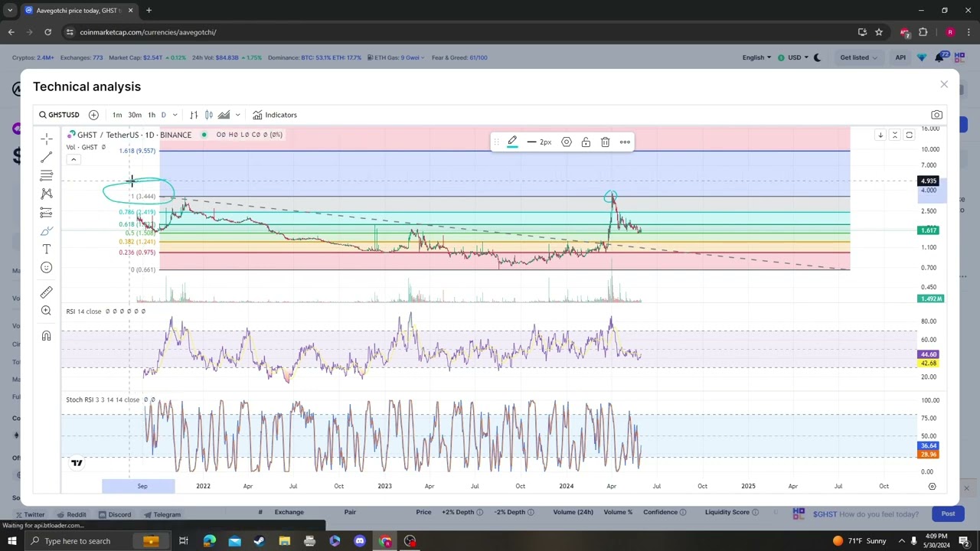Click the Confidence info icon
The image size is (980, 551).
tap(682, 512)
